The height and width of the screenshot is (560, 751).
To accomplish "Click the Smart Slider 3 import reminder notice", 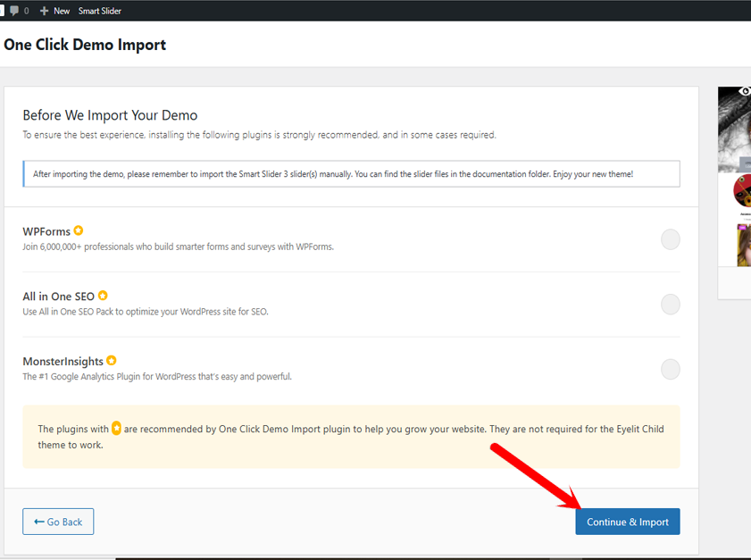I will pyautogui.click(x=351, y=174).
